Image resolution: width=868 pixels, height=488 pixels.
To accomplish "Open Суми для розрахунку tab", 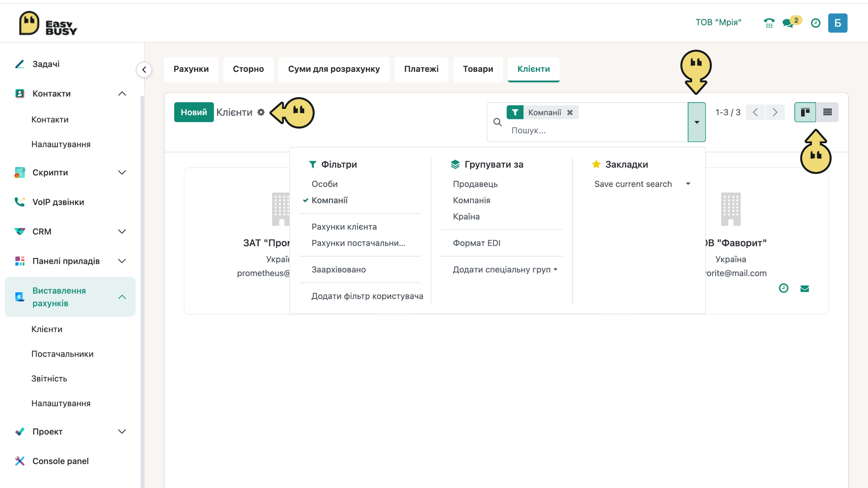I will point(334,69).
